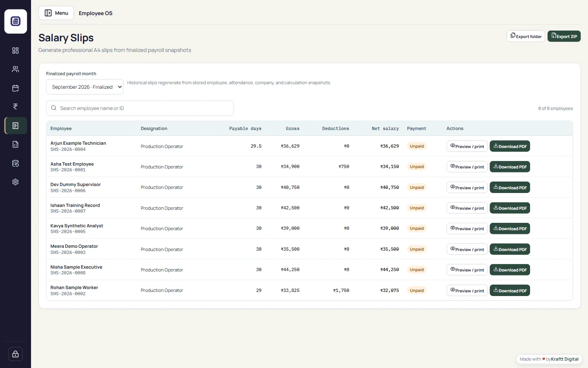Click the Salary Slips page heading

pos(66,38)
